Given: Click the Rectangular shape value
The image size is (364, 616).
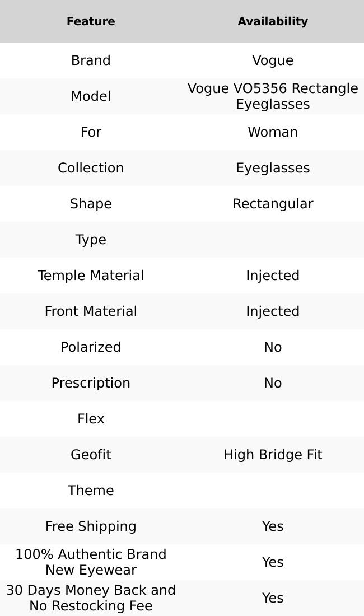Looking at the screenshot, I should coord(273,204).
